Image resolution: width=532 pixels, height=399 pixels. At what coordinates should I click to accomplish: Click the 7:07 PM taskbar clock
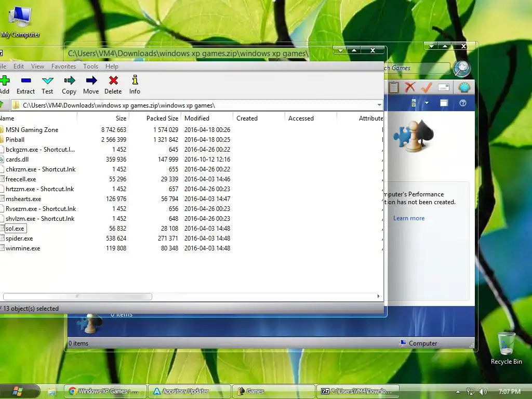(510, 392)
